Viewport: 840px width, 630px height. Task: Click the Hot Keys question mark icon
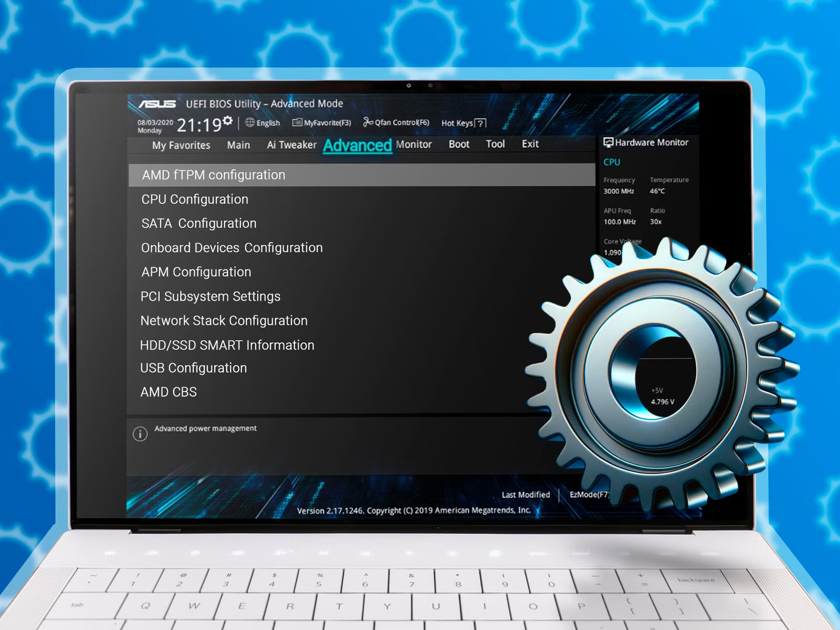click(480, 123)
